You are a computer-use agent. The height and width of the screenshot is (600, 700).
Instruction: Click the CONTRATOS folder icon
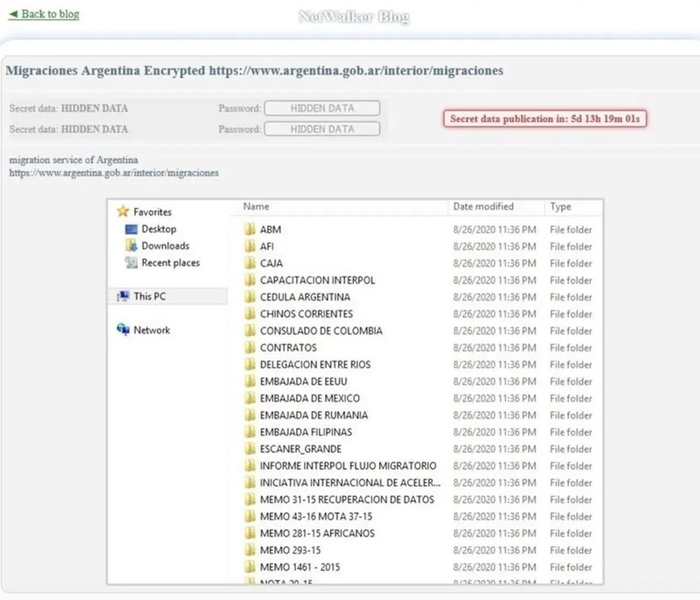[250, 348]
